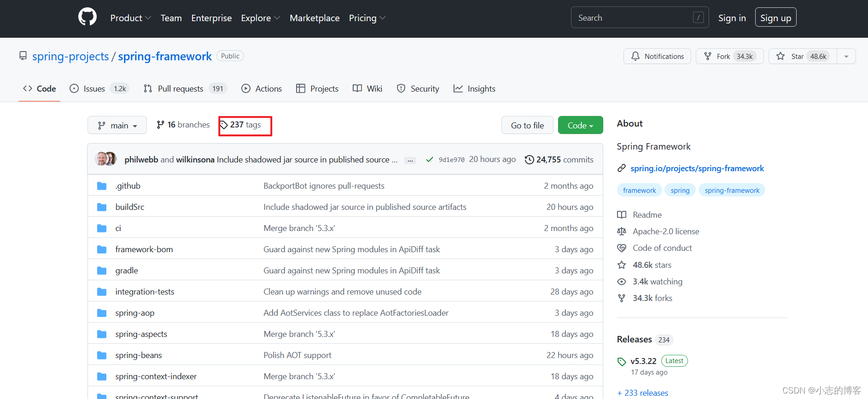Open the Marketplace menu item
The height and width of the screenshot is (399, 868).
pos(315,18)
